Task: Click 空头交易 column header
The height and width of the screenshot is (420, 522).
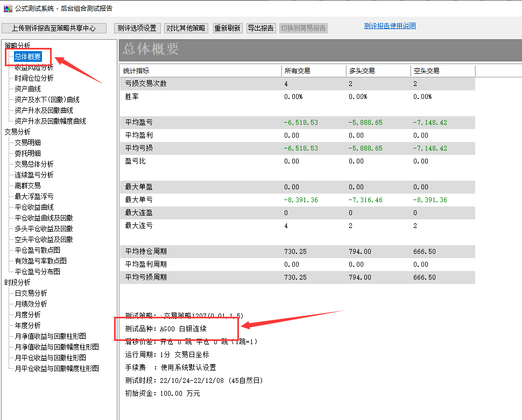Action: pos(443,71)
